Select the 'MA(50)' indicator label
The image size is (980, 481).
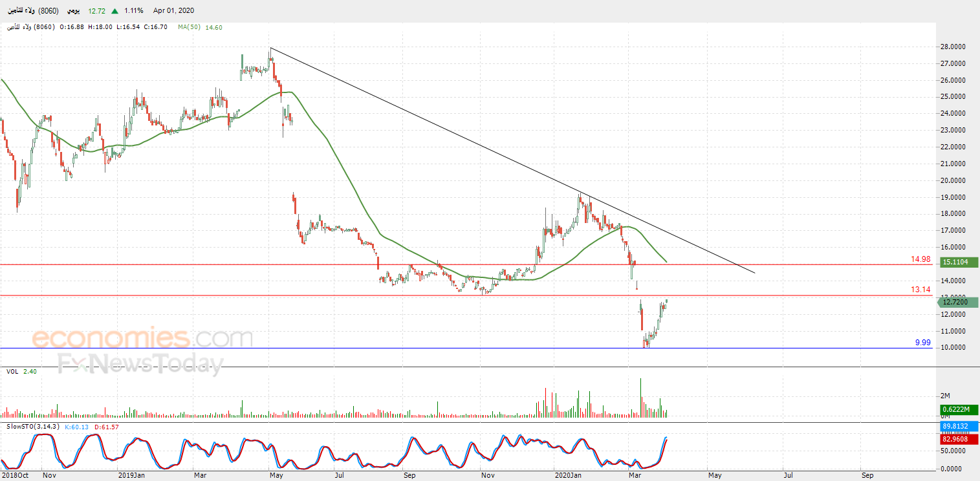click(191, 27)
